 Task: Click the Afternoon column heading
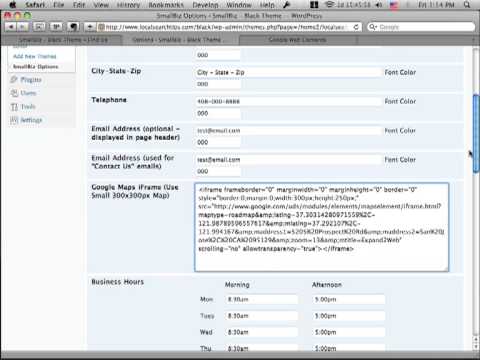[x=327, y=285]
